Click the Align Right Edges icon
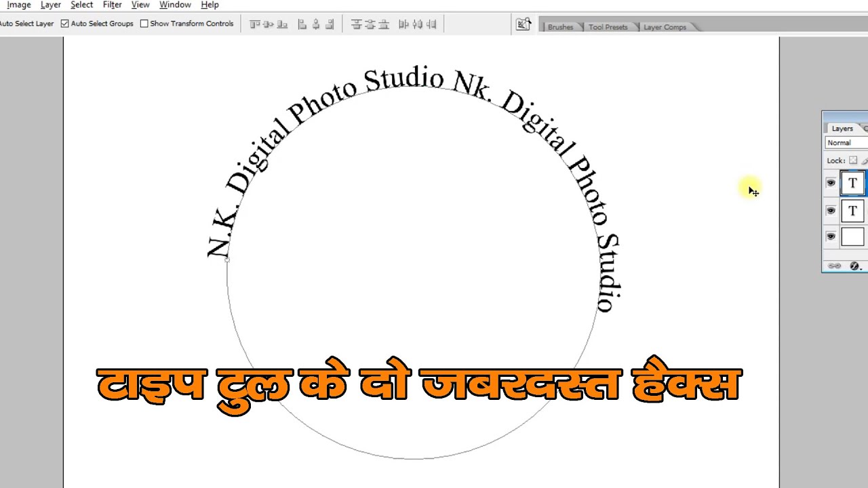This screenshot has width=868, height=488. point(330,24)
